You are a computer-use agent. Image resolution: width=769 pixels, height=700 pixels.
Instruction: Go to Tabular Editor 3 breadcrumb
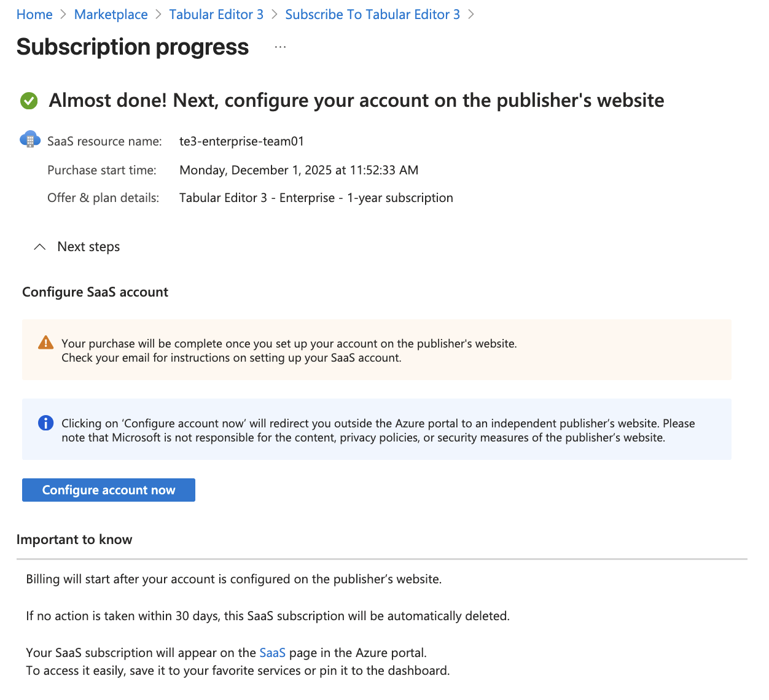pos(216,14)
